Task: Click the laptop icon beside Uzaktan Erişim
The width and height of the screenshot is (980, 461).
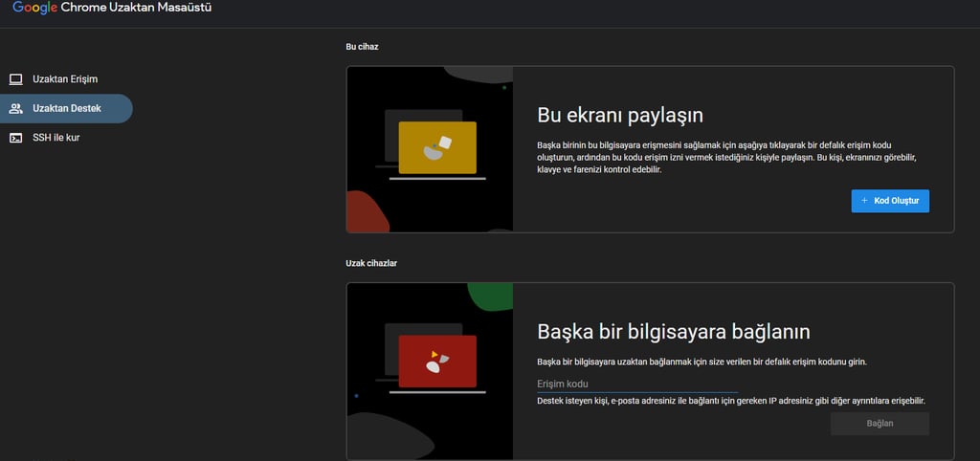Action: 15,79
